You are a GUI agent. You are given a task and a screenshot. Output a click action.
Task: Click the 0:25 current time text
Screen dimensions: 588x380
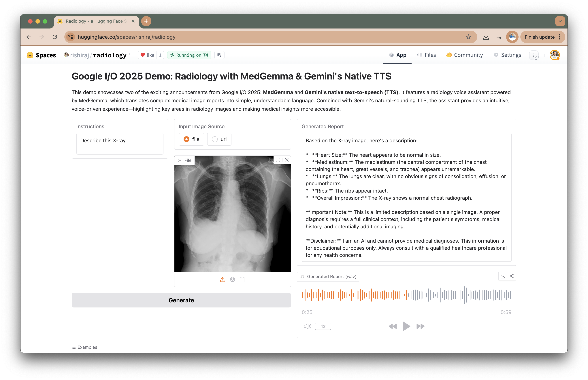307,312
